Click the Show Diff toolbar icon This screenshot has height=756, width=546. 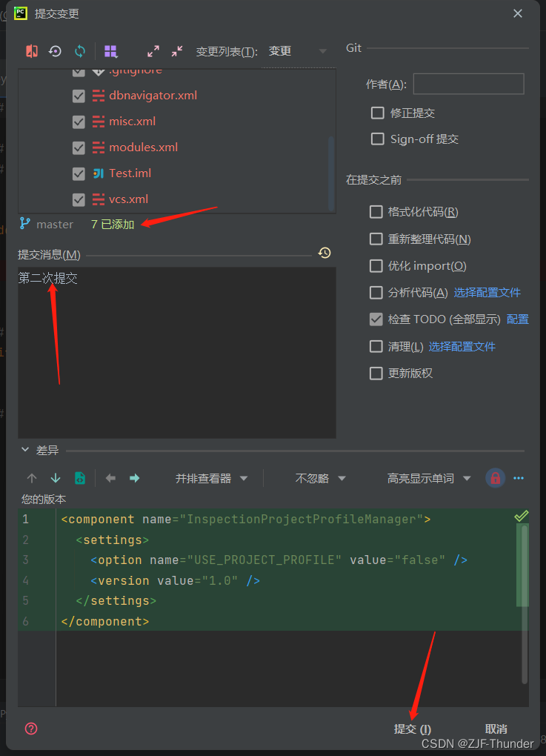coord(32,51)
